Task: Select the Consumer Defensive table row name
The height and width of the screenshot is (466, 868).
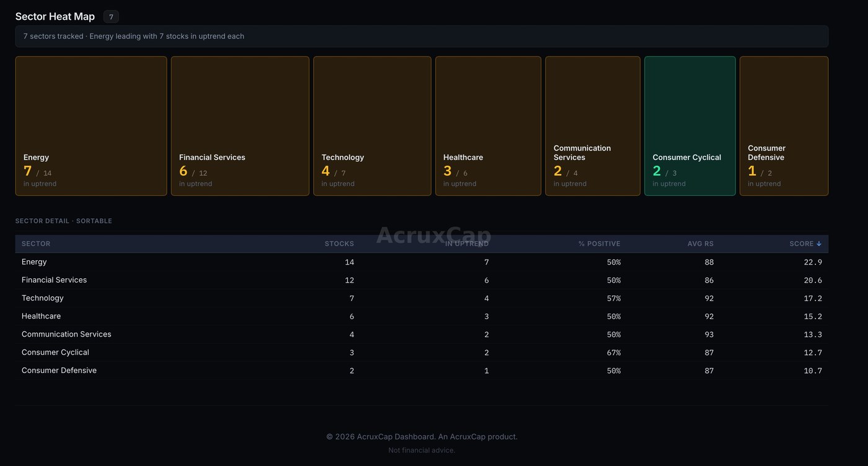Action: [x=59, y=370]
